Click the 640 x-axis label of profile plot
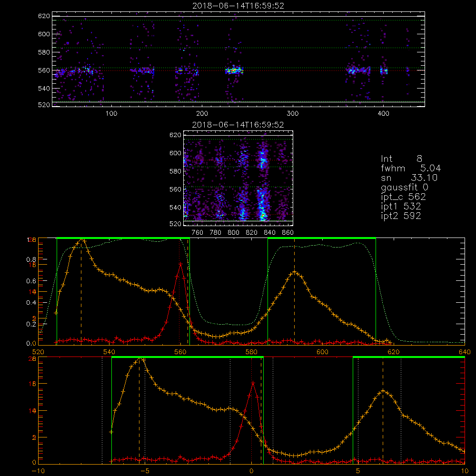 [465, 352]
